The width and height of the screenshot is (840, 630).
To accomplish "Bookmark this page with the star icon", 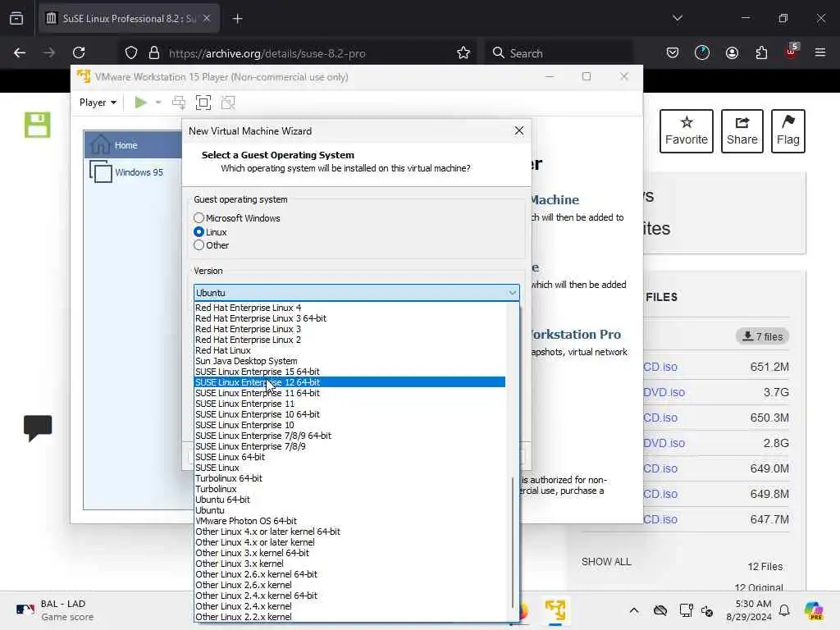I will pyautogui.click(x=463, y=52).
